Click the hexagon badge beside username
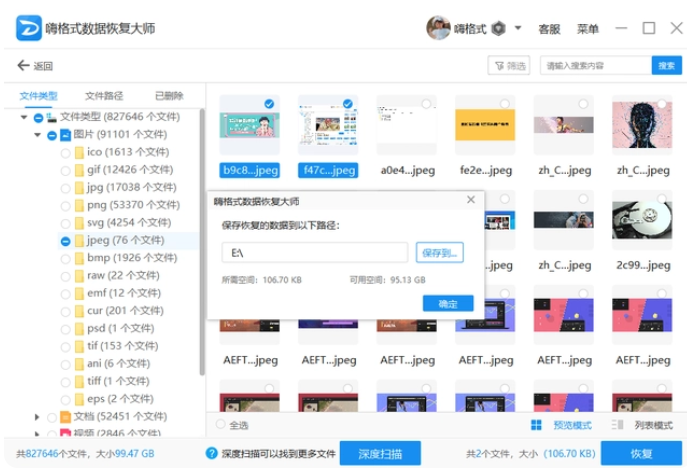This screenshot has width=687, height=472. click(498, 29)
